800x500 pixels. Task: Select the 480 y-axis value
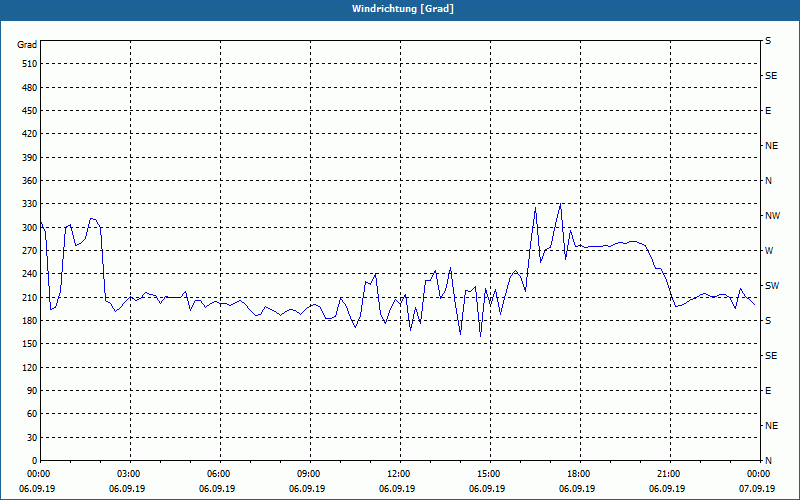pyautogui.click(x=30, y=88)
